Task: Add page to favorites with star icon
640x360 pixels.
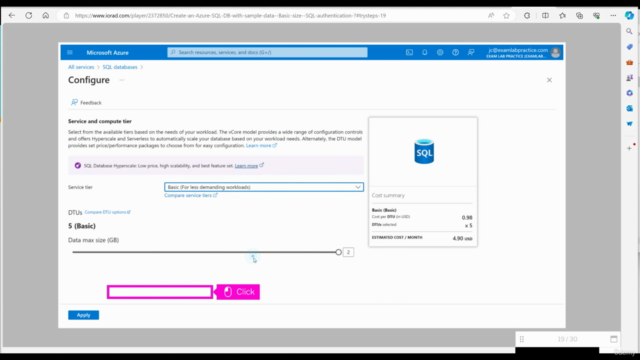Action: (x=506, y=16)
